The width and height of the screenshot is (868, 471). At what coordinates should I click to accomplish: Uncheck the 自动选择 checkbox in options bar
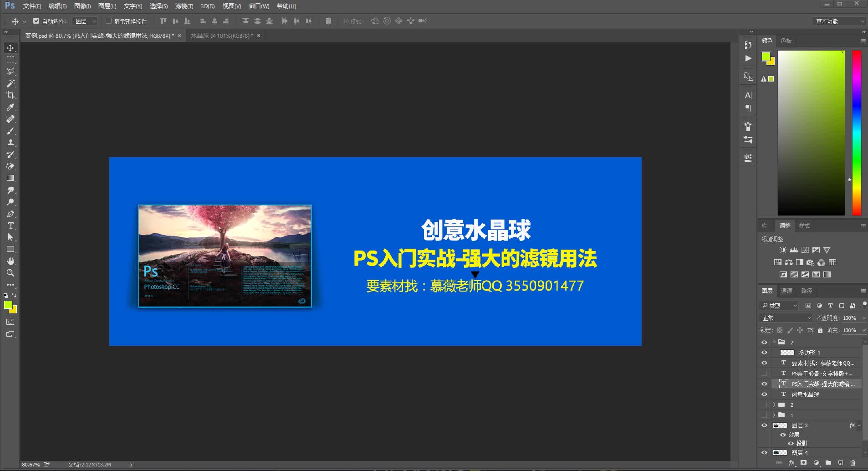(37, 21)
